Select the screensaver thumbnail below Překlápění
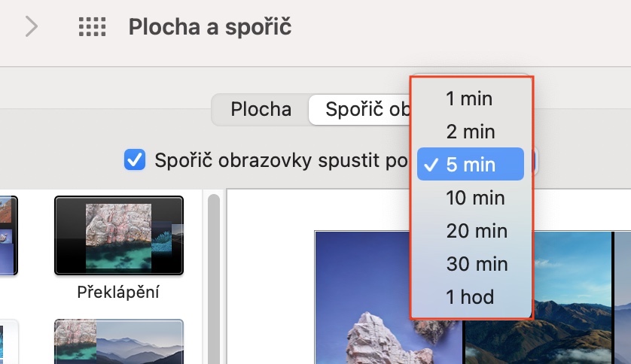This screenshot has height=364, width=631. pyautogui.click(x=119, y=342)
